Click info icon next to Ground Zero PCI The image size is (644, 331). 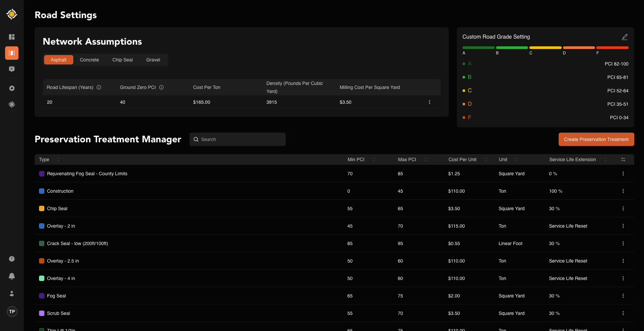[x=161, y=87]
